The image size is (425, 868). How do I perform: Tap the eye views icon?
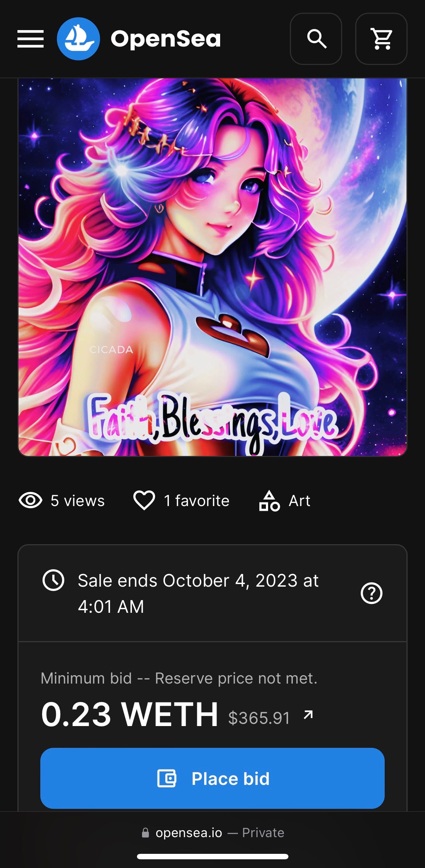coord(31,500)
